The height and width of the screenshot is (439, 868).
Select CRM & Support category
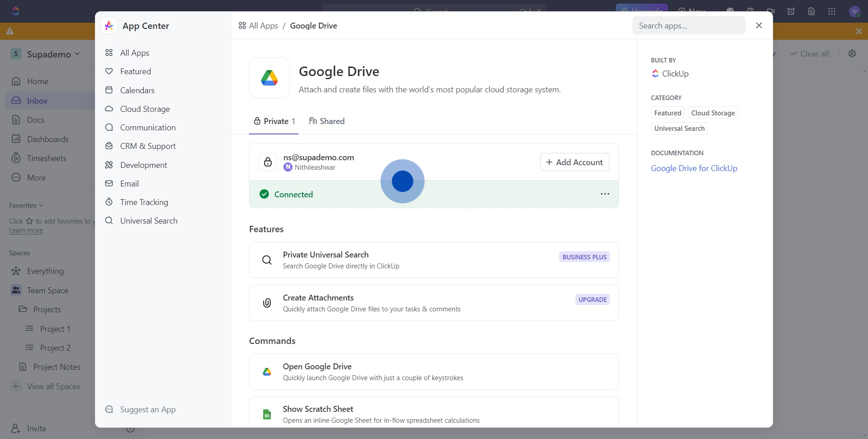tap(148, 146)
